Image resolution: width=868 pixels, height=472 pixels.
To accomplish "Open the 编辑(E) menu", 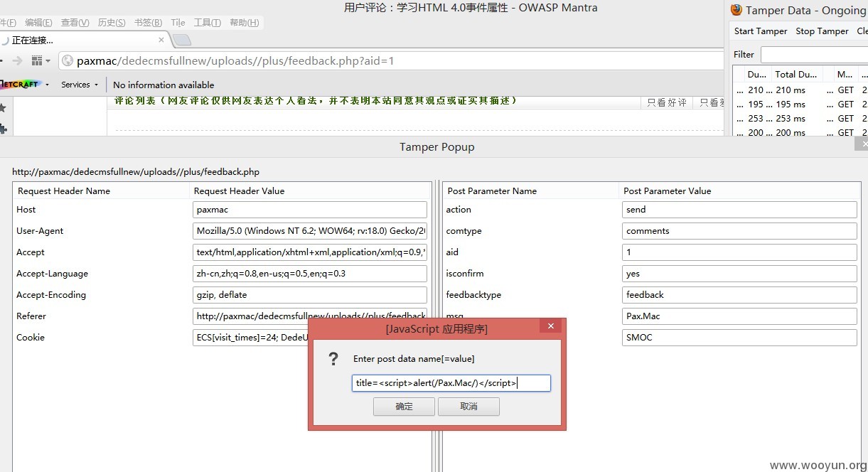I will pyautogui.click(x=38, y=23).
